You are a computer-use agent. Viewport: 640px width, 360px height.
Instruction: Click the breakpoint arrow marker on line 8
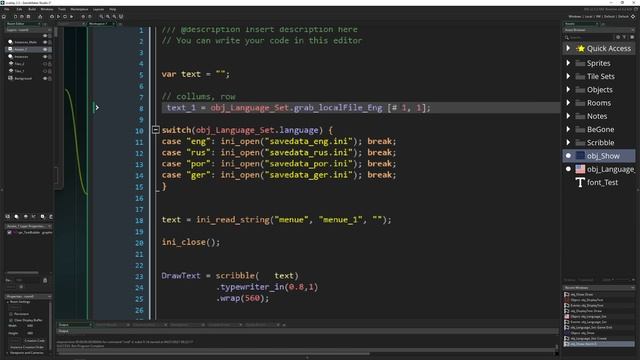coord(96,108)
